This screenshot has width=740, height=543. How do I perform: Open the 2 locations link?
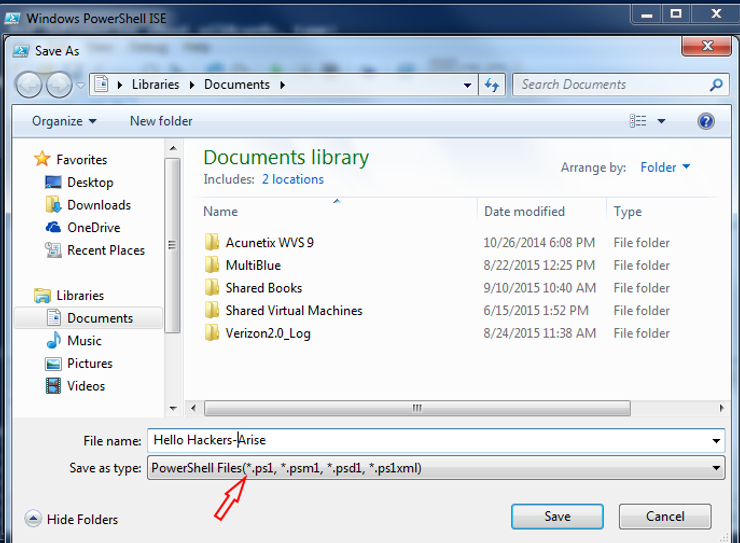coord(293,179)
